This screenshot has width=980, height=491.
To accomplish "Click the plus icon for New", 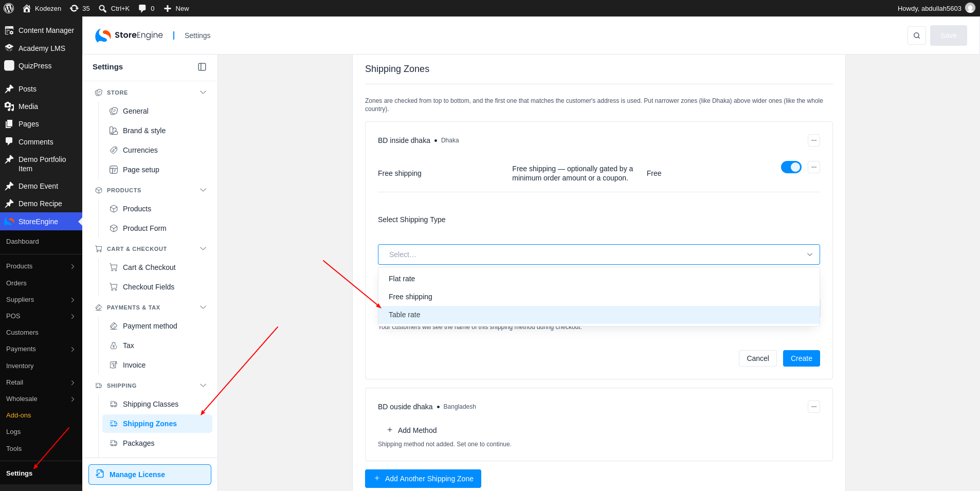I will pos(168,8).
